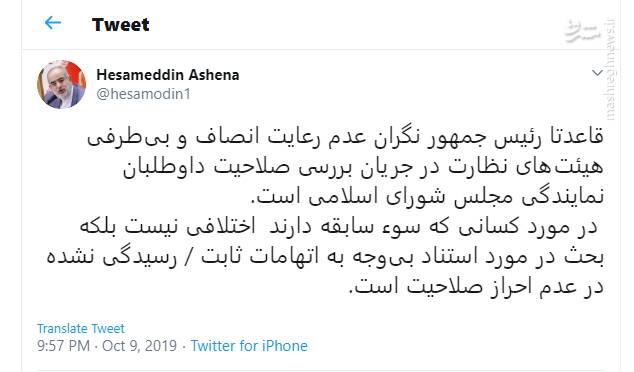Open the Twitter for iPhone source link
Viewport: 634px width, 372px height.
(x=249, y=346)
